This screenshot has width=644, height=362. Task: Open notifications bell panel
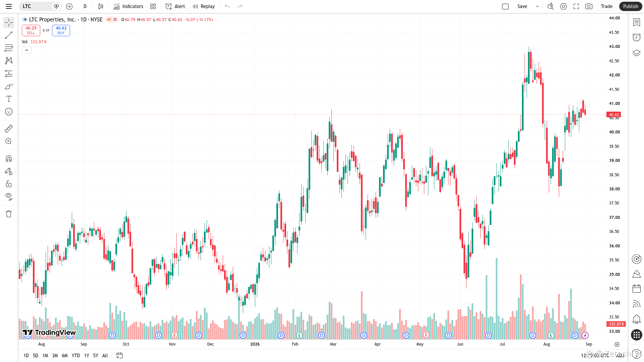click(x=637, y=319)
